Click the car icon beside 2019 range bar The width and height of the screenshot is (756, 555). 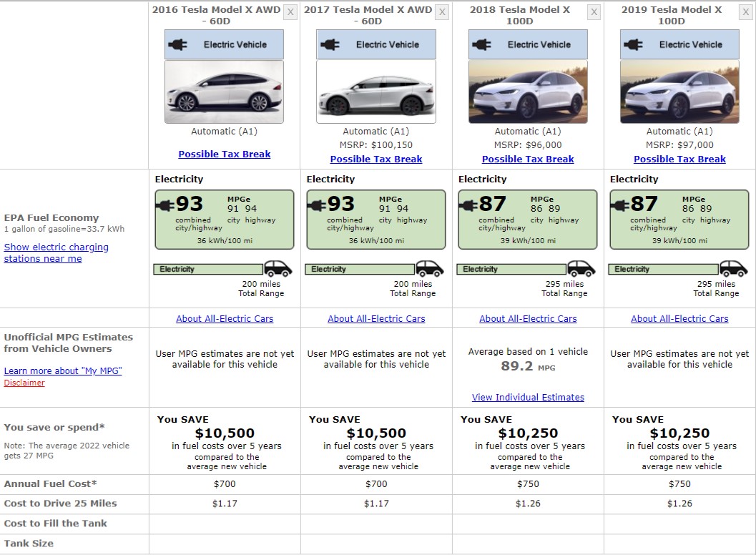[733, 269]
